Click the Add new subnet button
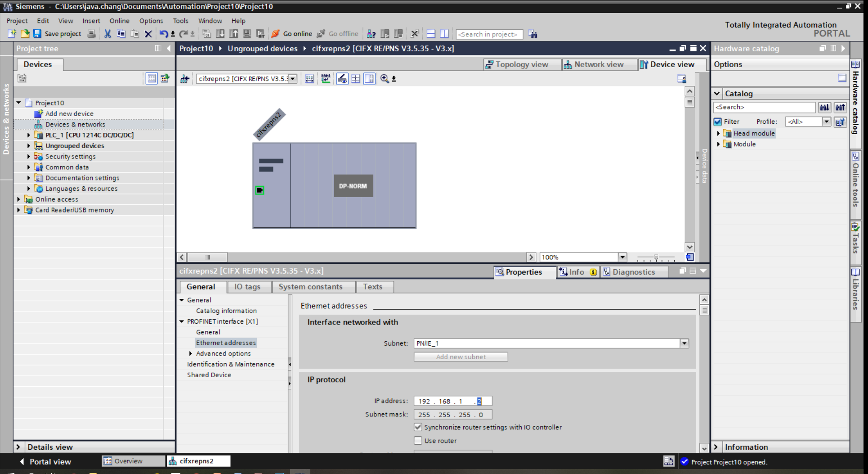Screen dimensions: 868x474 pos(461,357)
